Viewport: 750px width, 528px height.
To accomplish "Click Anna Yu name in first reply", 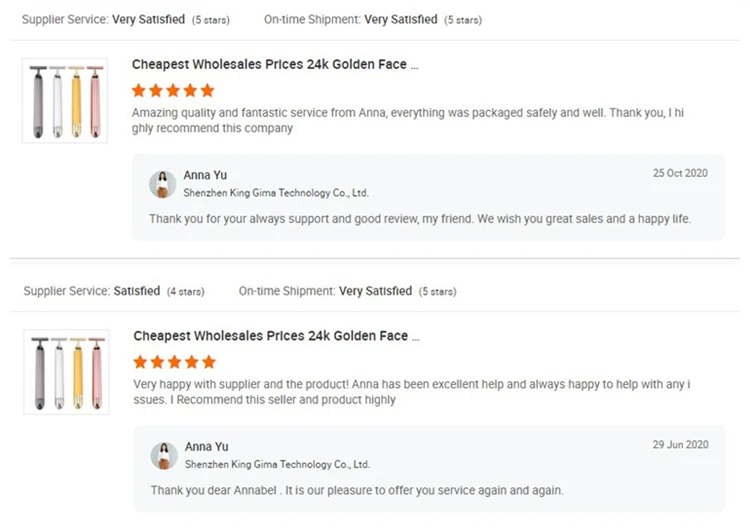I will [205, 175].
